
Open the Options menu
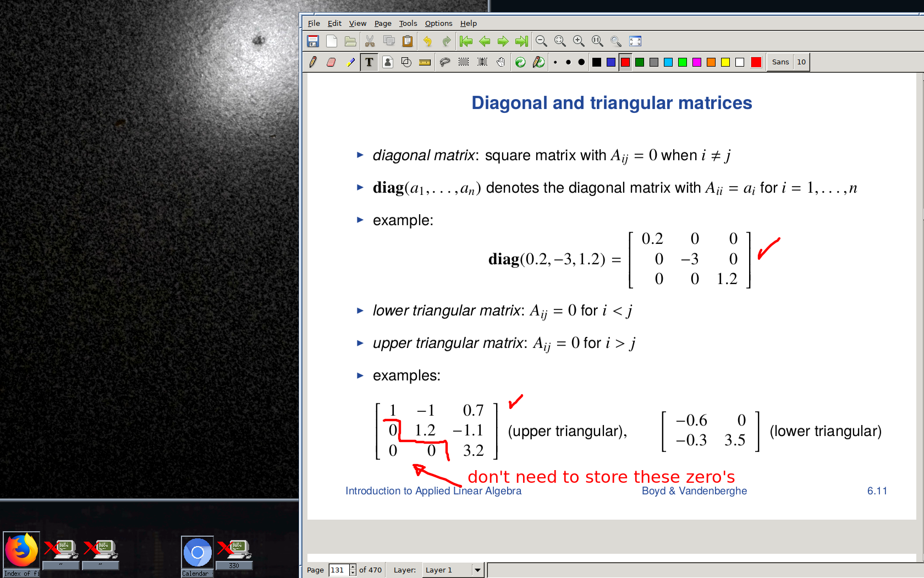tap(438, 23)
